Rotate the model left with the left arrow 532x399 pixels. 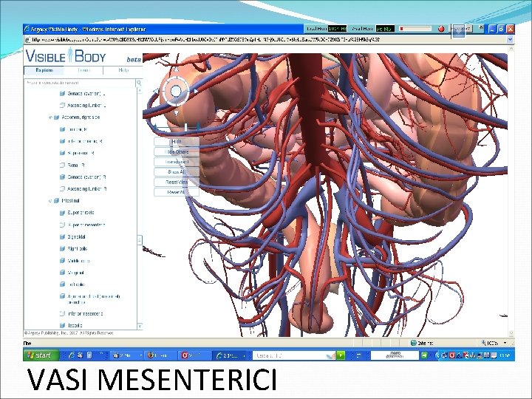pos(155,91)
